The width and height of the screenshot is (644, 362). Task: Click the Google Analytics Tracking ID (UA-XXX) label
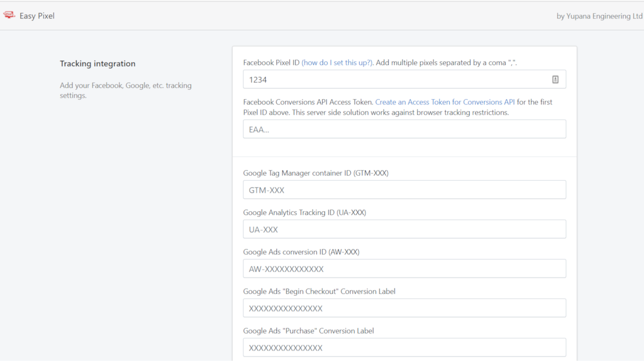[304, 212]
